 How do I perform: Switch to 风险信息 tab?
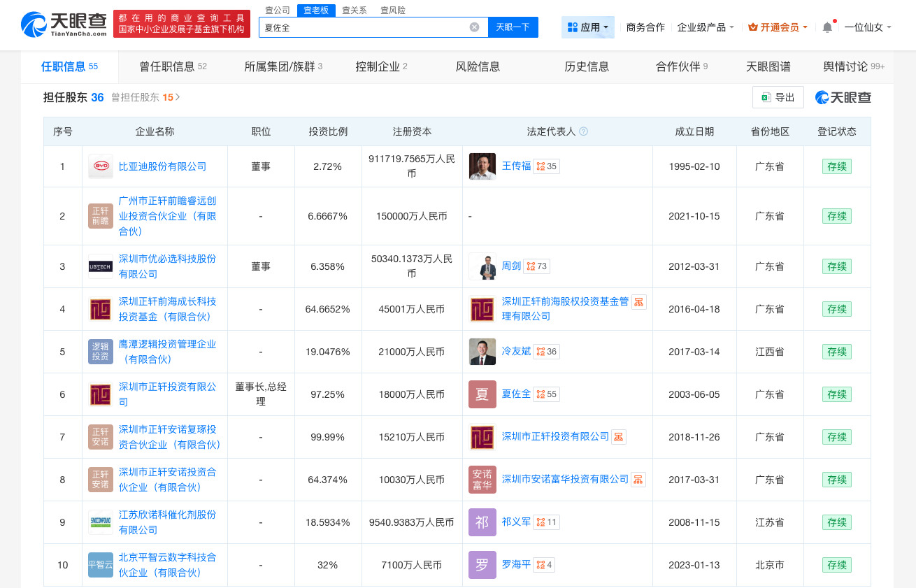pyautogui.click(x=478, y=67)
